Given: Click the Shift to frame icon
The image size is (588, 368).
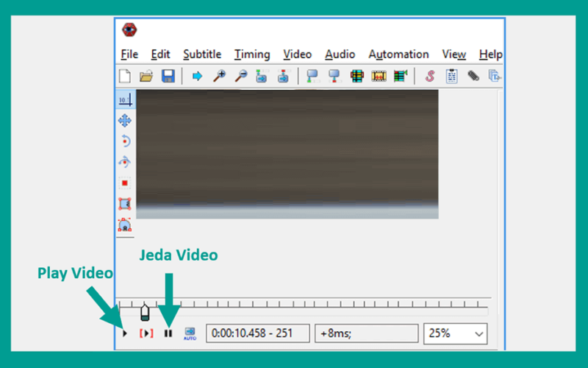Looking at the screenshot, I should coord(401,77).
